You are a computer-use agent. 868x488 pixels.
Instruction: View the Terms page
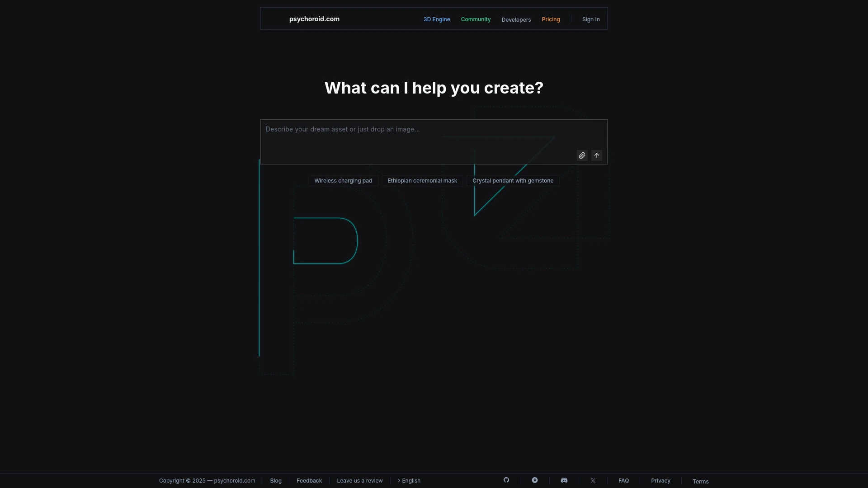click(x=700, y=481)
